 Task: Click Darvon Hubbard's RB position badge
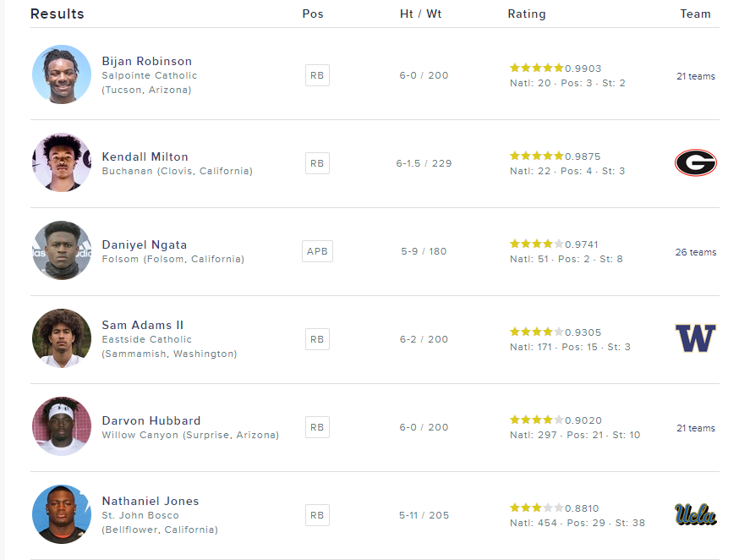(x=317, y=427)
